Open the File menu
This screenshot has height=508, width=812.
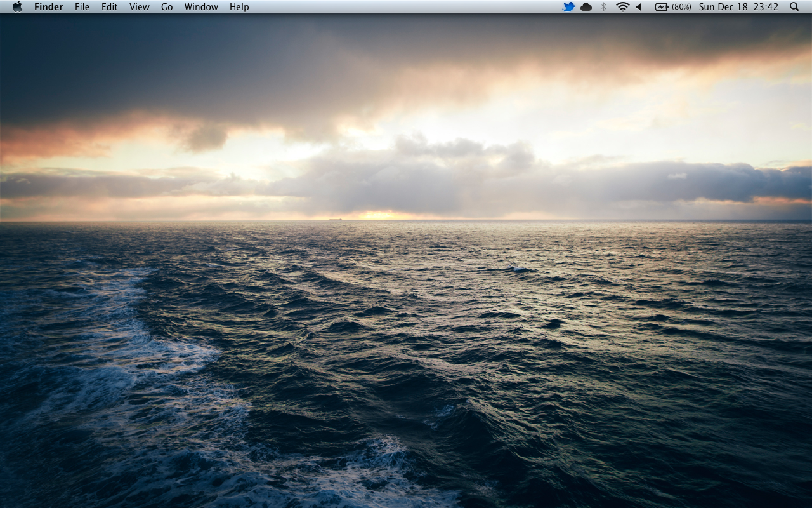[82, 7]
